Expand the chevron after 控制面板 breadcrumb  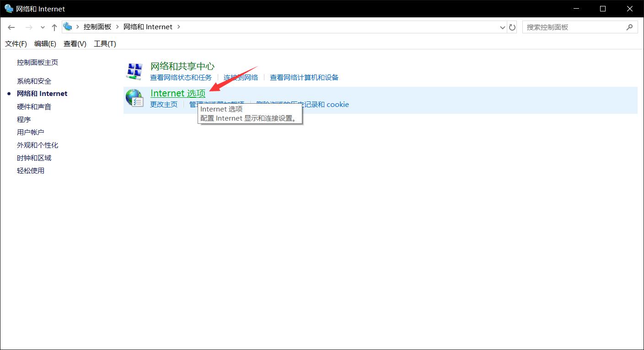point(118,27)
